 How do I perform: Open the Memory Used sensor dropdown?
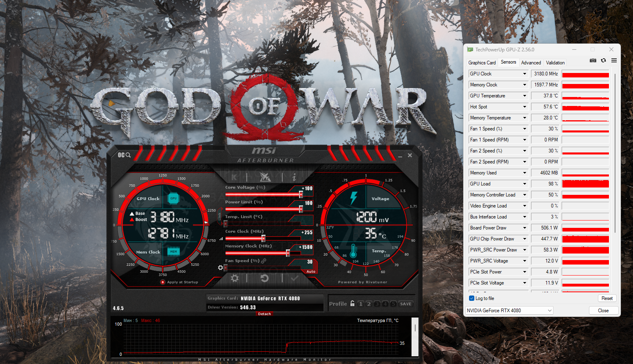(525, 173)
